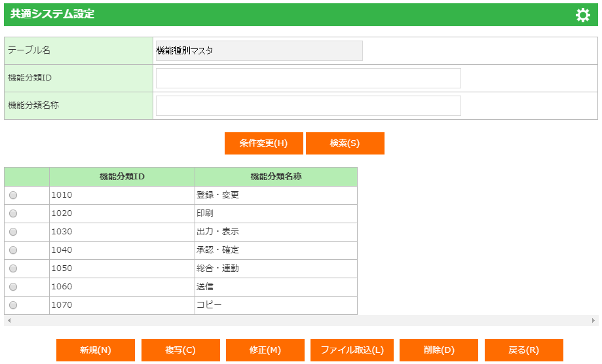Viewport: 602px width, 364px height.
Task: Click the horizontal scrollbar right arrow
Action: pyautogui.click(x=593, y=320)
